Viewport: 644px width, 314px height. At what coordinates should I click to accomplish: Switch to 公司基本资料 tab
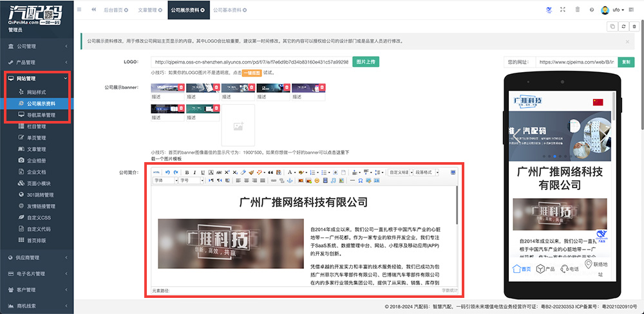click(230, 10)
